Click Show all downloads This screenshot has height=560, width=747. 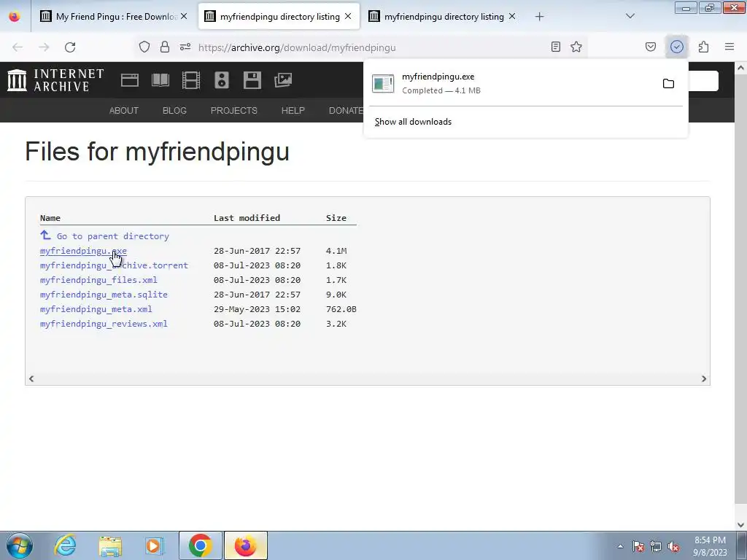pyautogui.click(x=413, y=122)
